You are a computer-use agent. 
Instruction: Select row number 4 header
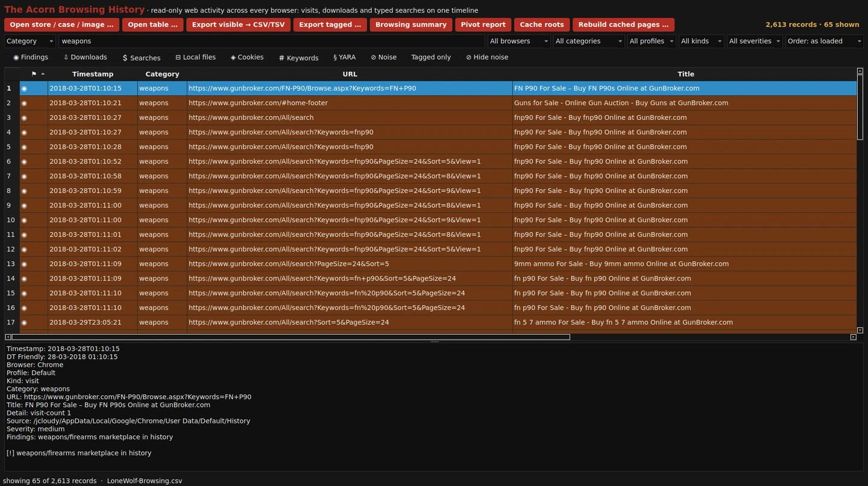(x=11, y=132)
